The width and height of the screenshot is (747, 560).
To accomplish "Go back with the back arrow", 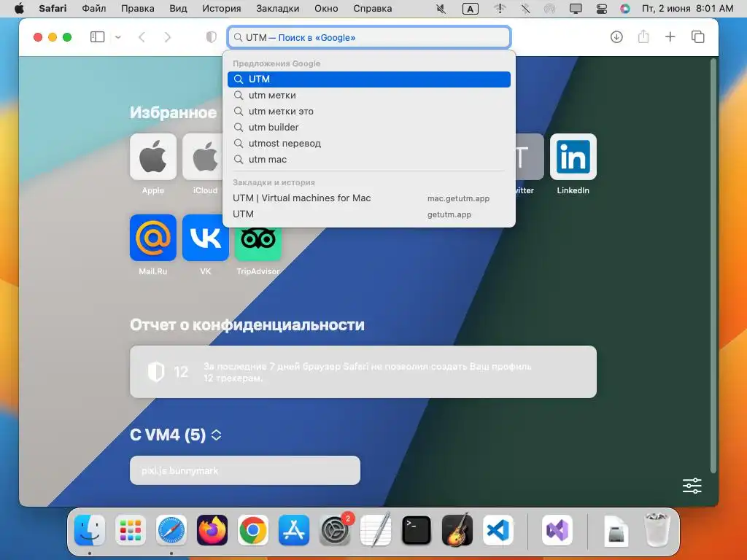I will (142, 37).
